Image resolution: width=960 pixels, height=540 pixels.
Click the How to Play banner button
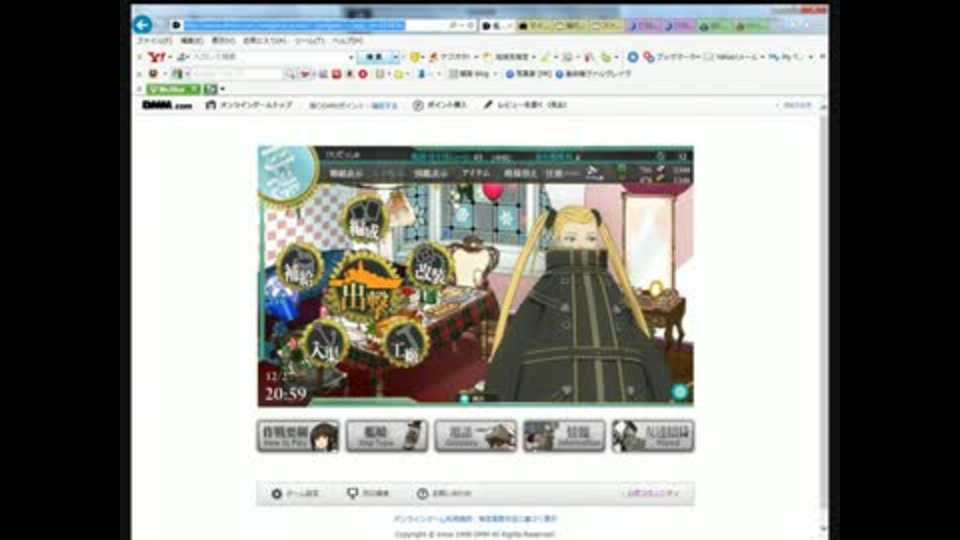pyautogui.click(x=298, y=436)
